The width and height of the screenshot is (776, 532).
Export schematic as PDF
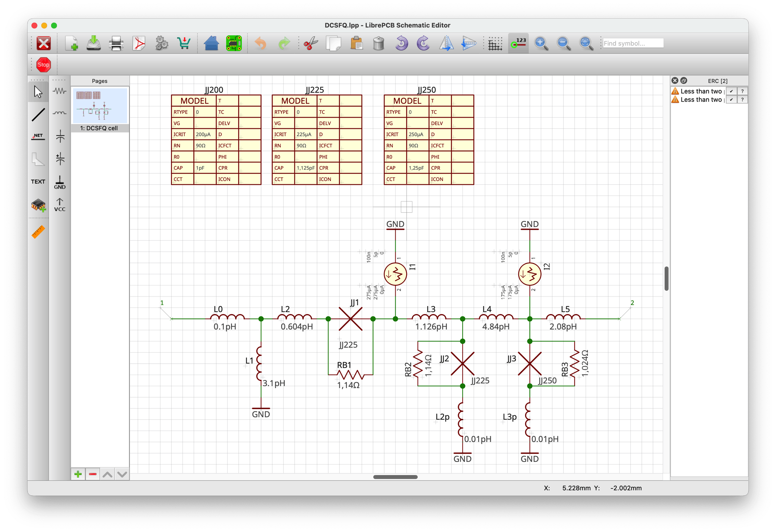pyautogui.click(x=139, y=43)
